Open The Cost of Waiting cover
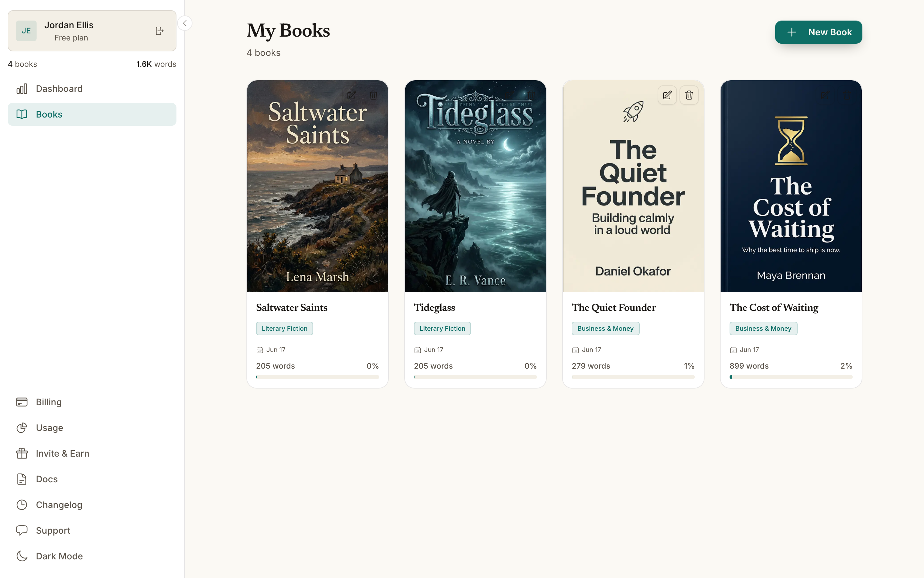 (791, 186)
